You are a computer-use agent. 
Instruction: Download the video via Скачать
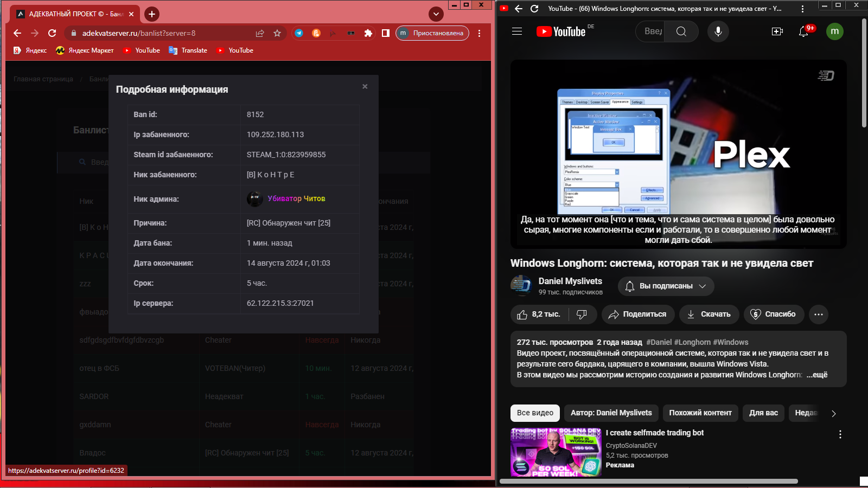pos(709,314)
